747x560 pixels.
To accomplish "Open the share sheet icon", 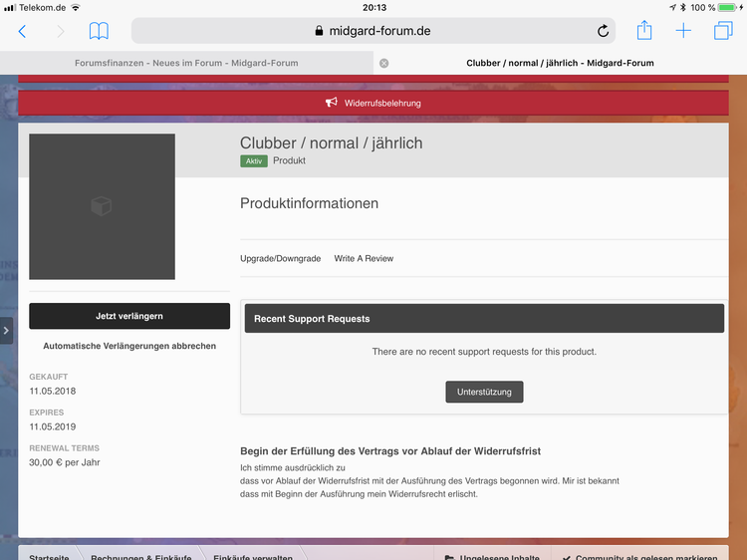I will pyautogui.click(x=644, y=31).
